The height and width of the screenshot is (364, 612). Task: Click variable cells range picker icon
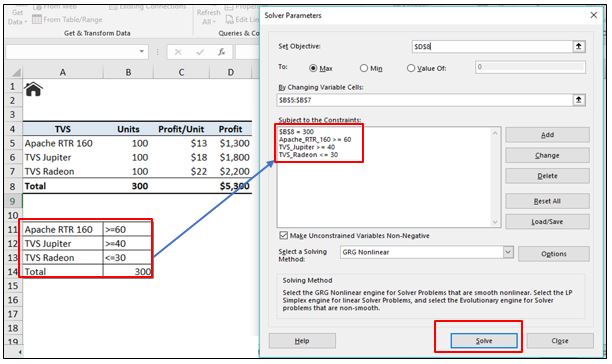(x=579, y=100)
